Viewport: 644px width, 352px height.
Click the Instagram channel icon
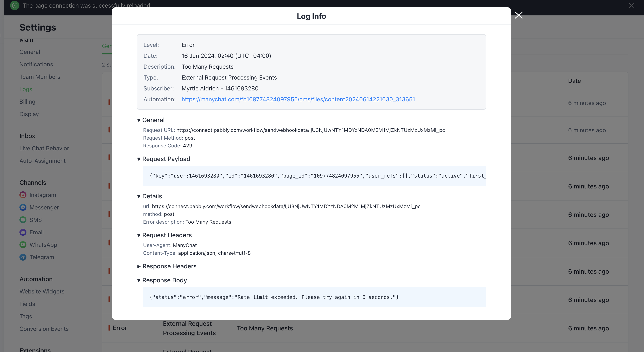[x=23, y=195]
